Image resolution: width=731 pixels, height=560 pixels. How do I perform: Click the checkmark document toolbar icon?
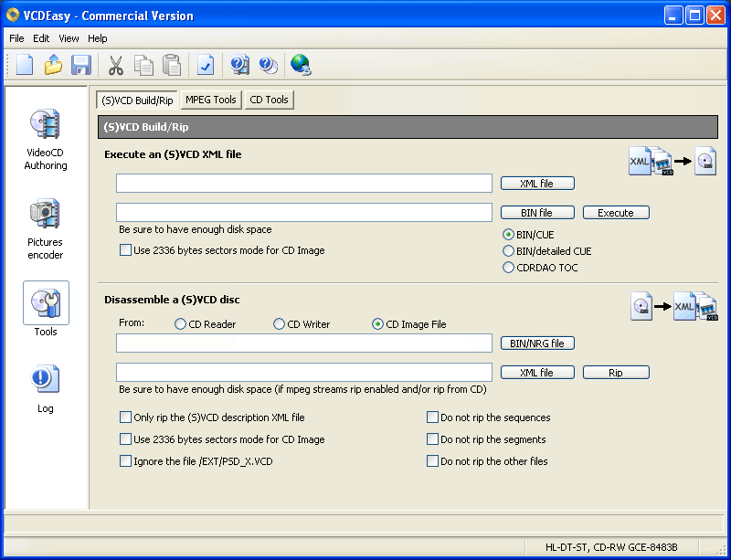click(x=206, y=64)
